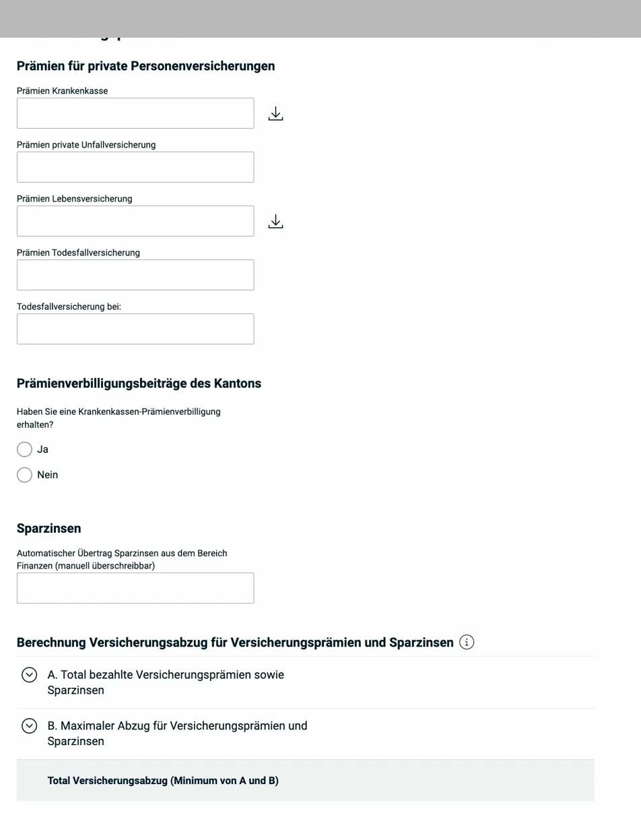
Task: Click the Total Versicherungsabzug summary row
Action: pyautogui.click(x=305, y=780)
